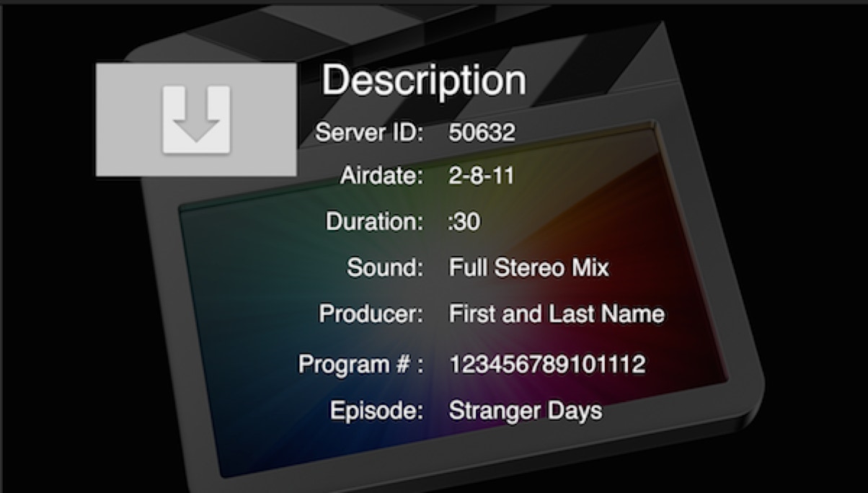Click the 123456789101112 program number

pos(547,364)
